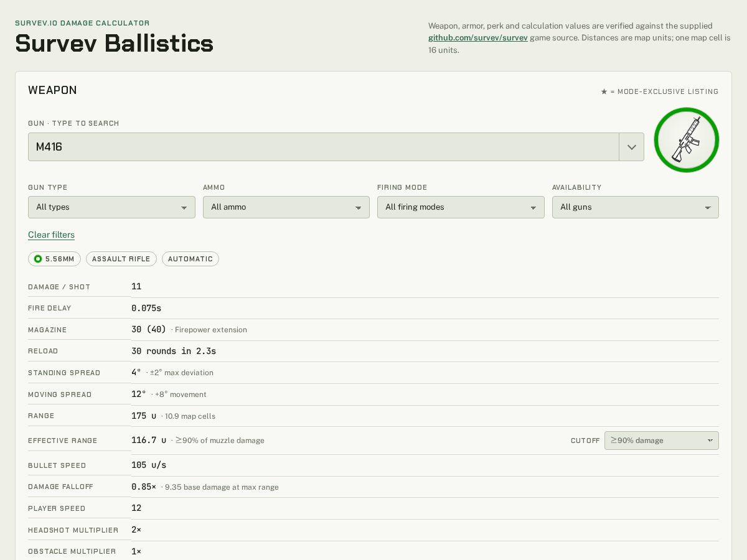The height and width of the screenshot is (560, 747).
Task: Click the moving spread value 12°
Action: tap(139, 394)
